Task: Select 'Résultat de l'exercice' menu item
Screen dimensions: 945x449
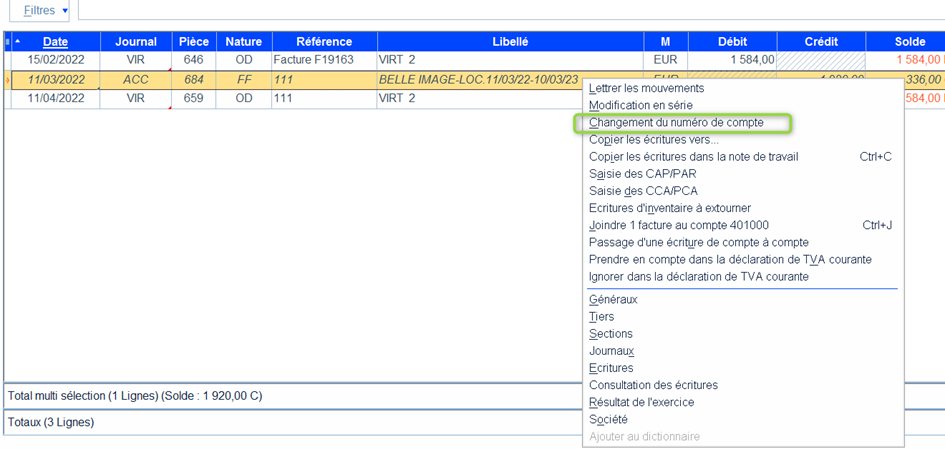Action: pyautogui.click(x=641, y=402)
